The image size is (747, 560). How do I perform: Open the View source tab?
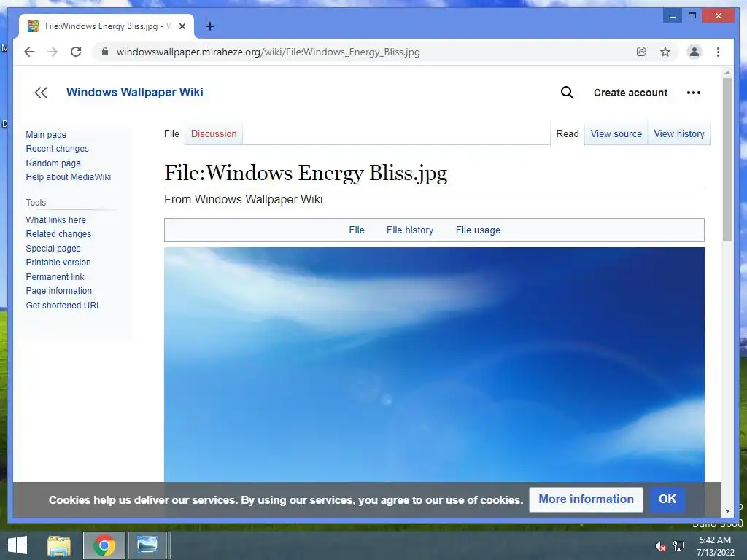(x=616, y=134)
